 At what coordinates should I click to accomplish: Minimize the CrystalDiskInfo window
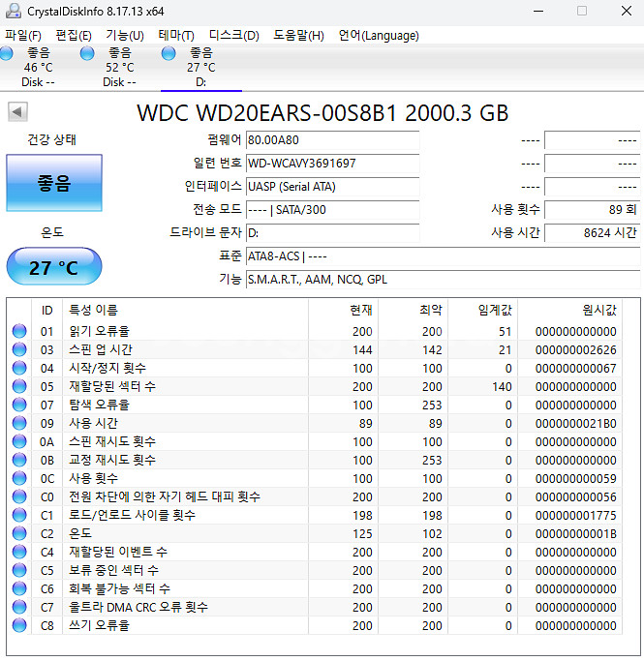pos(538,11)
